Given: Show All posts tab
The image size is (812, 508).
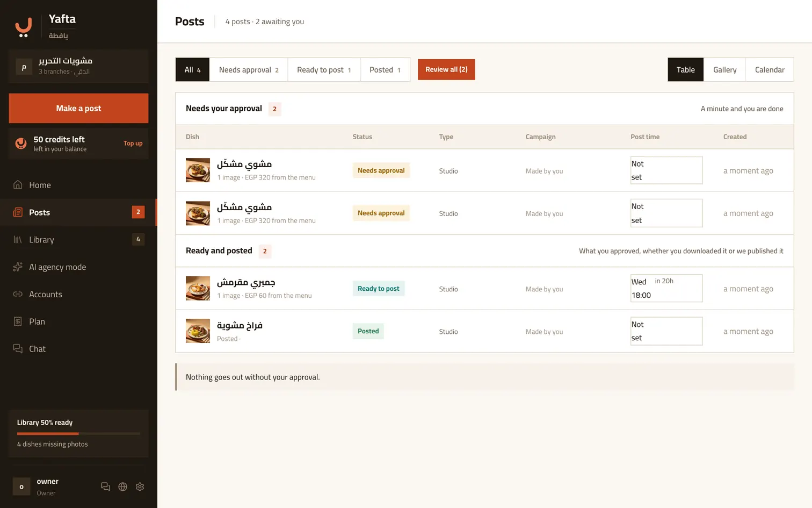Looking at the screenshot, I should tap(192, 70).
